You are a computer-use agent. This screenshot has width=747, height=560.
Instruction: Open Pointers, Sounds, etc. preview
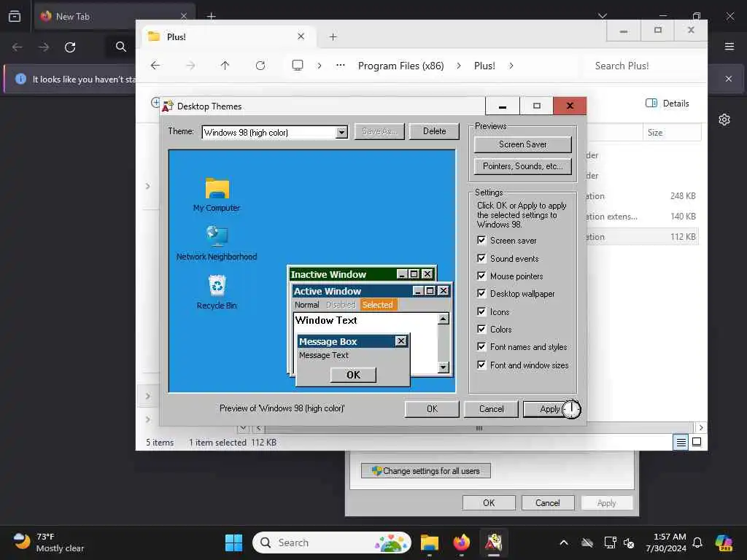(522, 166)
